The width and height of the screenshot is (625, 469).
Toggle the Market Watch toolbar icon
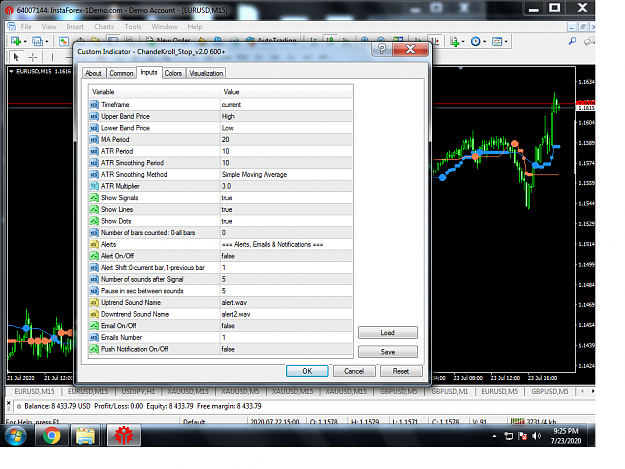[63, 41]
